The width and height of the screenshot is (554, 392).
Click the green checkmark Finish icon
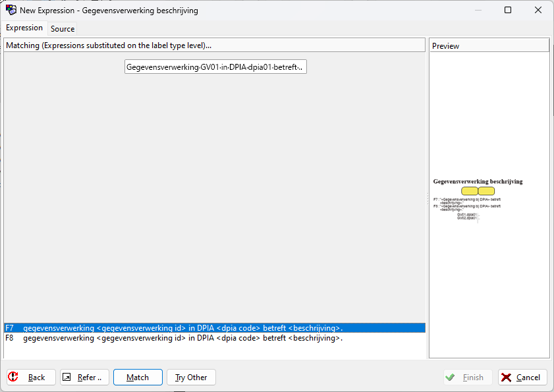point(451,377)
